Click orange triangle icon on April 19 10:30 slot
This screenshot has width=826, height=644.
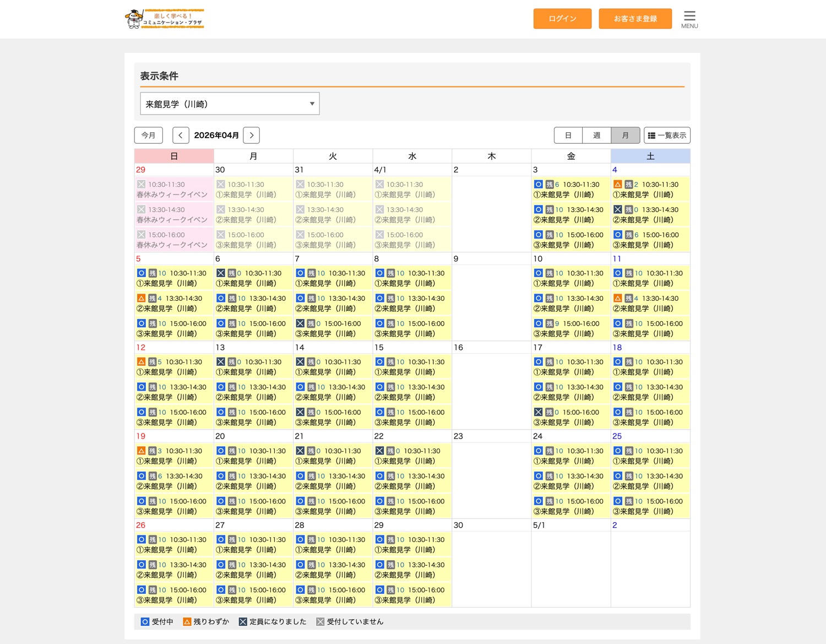tap(142, 451)
